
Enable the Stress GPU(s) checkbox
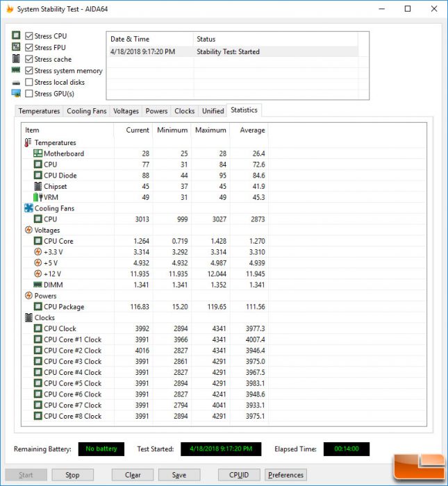pyautogui.click(x=29, y=94)
